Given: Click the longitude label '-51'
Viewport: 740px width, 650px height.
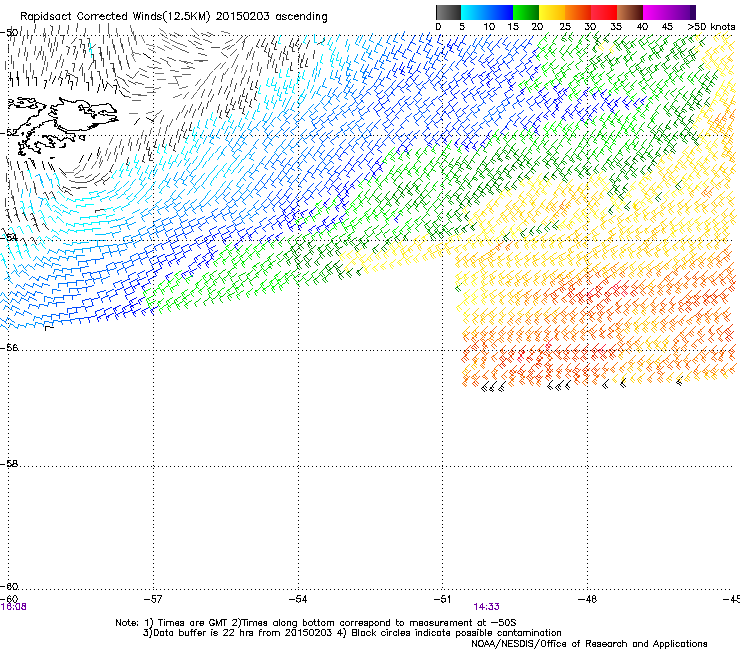Looking at the screenshot, I should click(442, 599).
